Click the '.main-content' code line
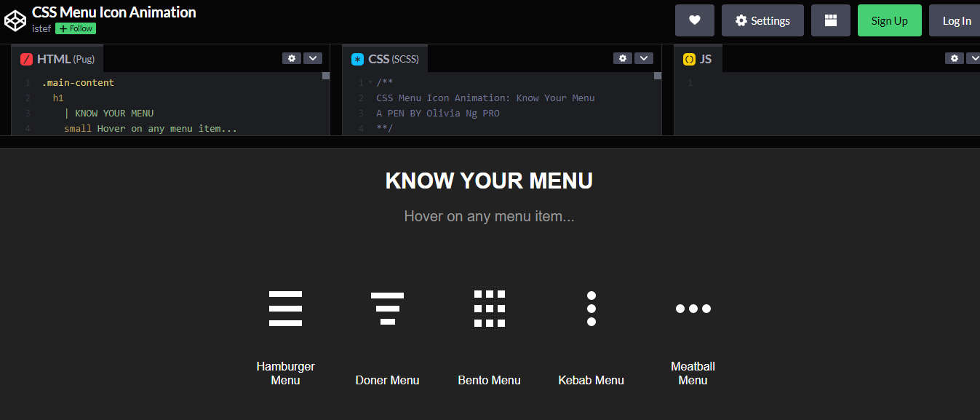This screenshot has height=420, width=980. pos(78,83)
